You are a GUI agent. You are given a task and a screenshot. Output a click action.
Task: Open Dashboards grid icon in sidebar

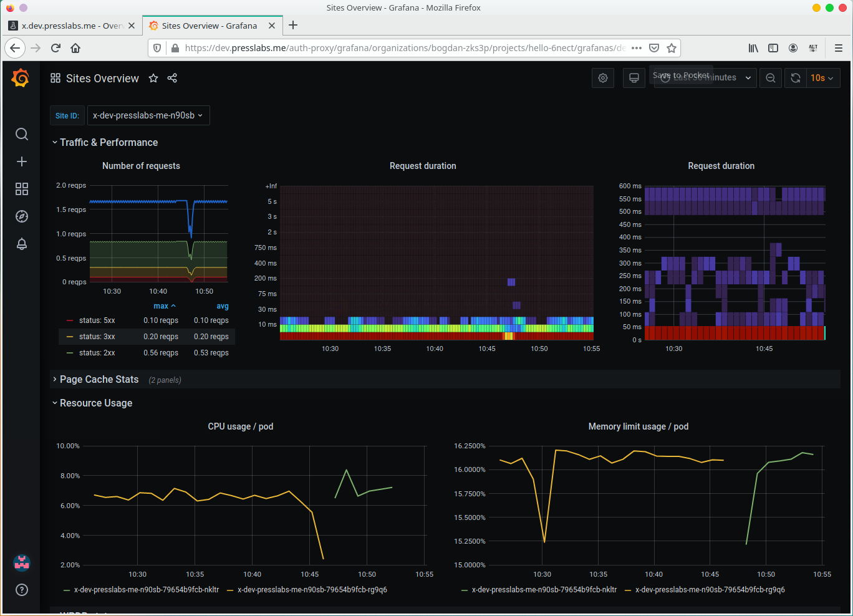coord(22,189)
